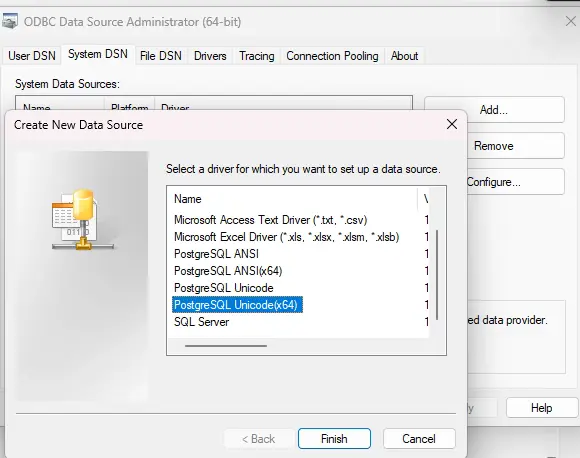
Task: Select the System DSN tab
Action: point(98,54)
